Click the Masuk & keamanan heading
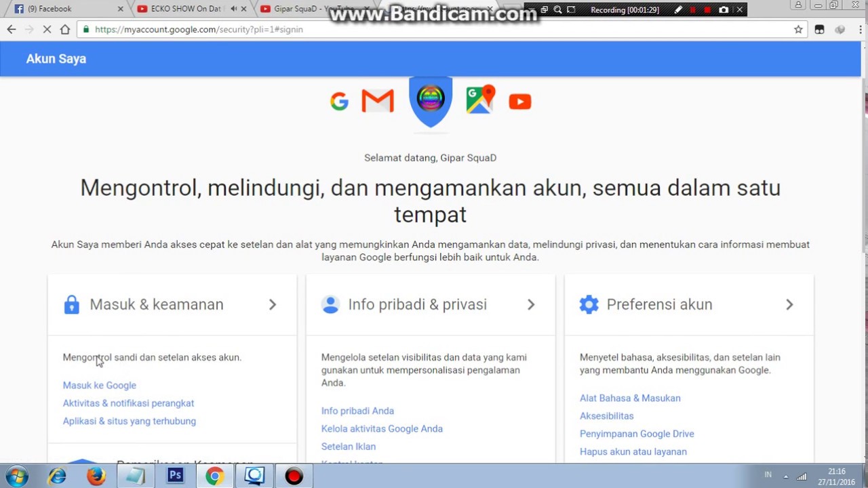Screen dimensions: 868x488 (157, 304)
